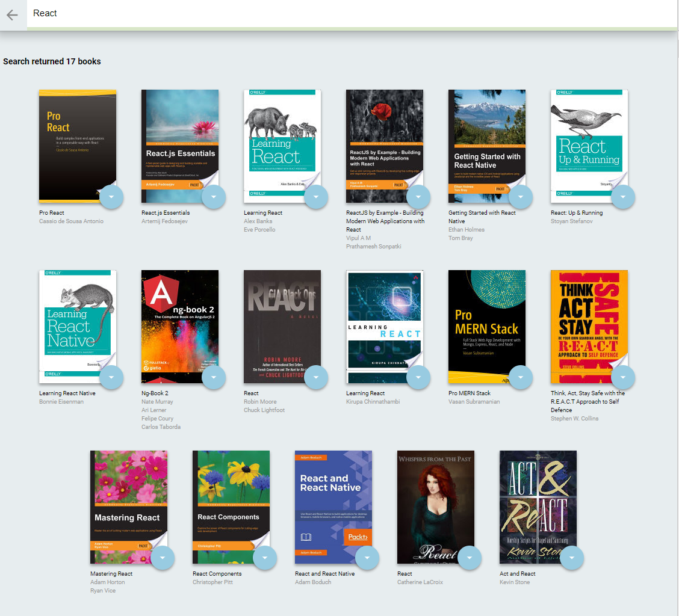679x616 pixels.
Task: Click author name 'Catherine LaCroix'
Action: click(420, 582)
